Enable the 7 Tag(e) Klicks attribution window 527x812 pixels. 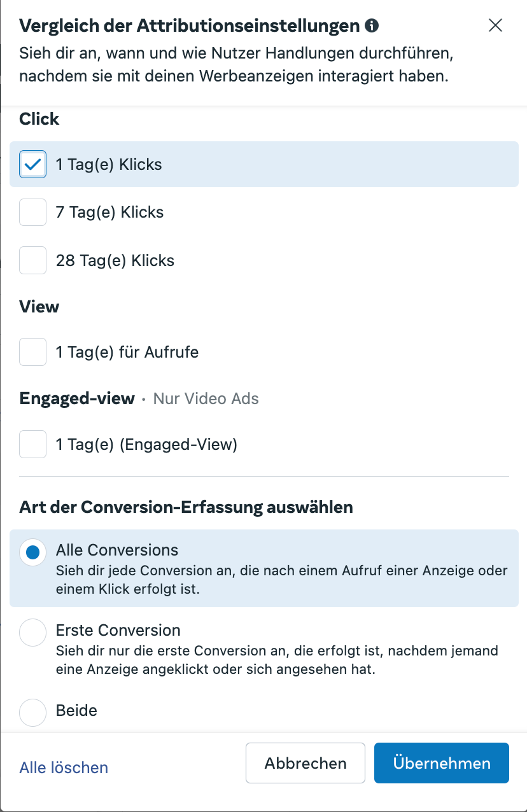[x=32, y=212]
